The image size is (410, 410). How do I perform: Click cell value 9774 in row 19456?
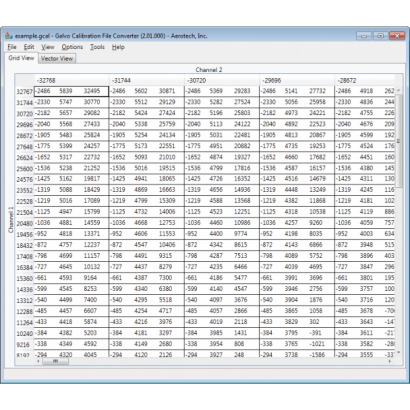pyautogui.click(x=240, y=234)
